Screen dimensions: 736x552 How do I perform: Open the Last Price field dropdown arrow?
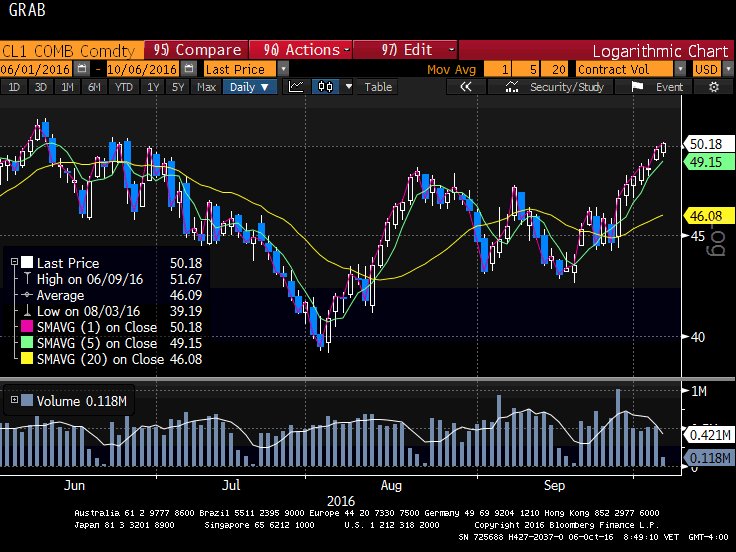283,69
